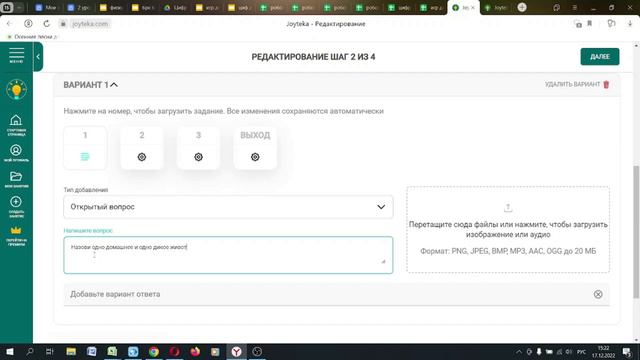Clear the answer variant with the X icon
Screen dimensions: 640x360
pyautogui.click(x=598, y=294)
